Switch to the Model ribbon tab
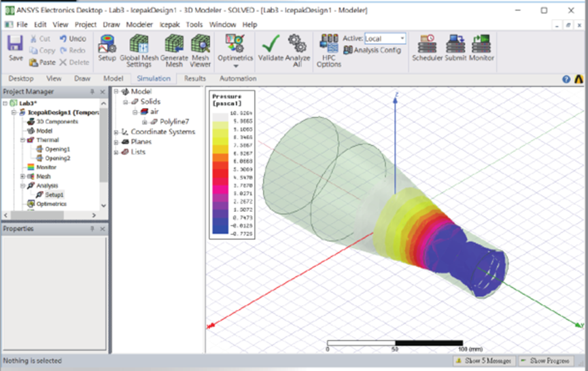Viewport: 588px width, 371px height. 114,79
